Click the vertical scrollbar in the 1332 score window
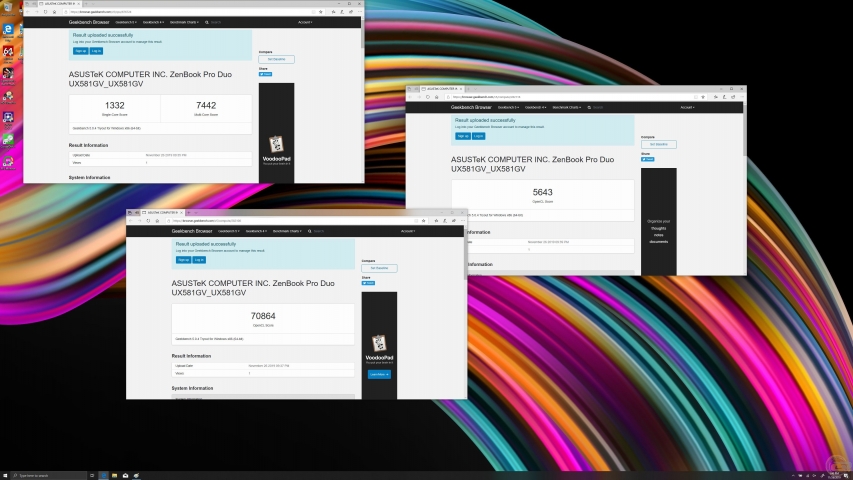 [x=362, y=33]
